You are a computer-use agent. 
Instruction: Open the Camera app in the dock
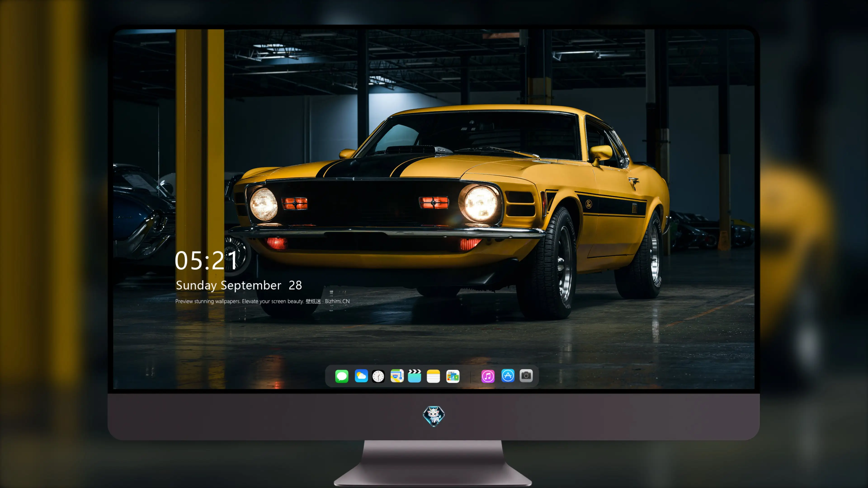click(526, 376)
